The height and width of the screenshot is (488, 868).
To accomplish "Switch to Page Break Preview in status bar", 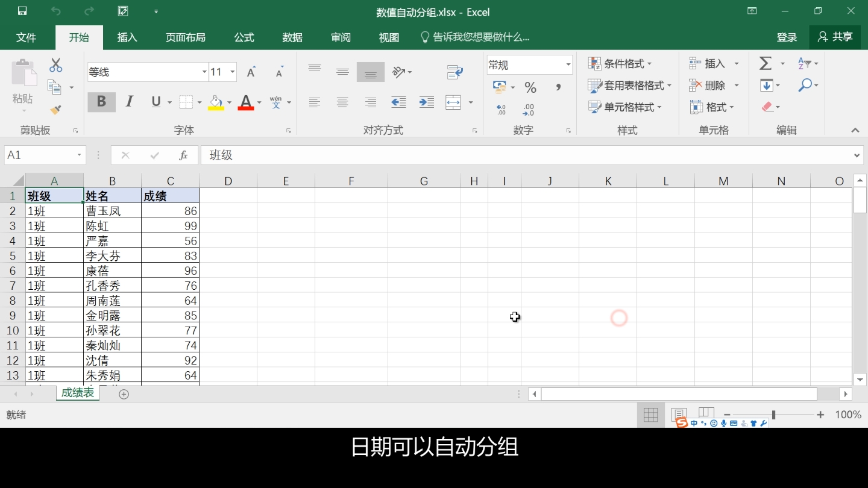I will tap(705, 414).
